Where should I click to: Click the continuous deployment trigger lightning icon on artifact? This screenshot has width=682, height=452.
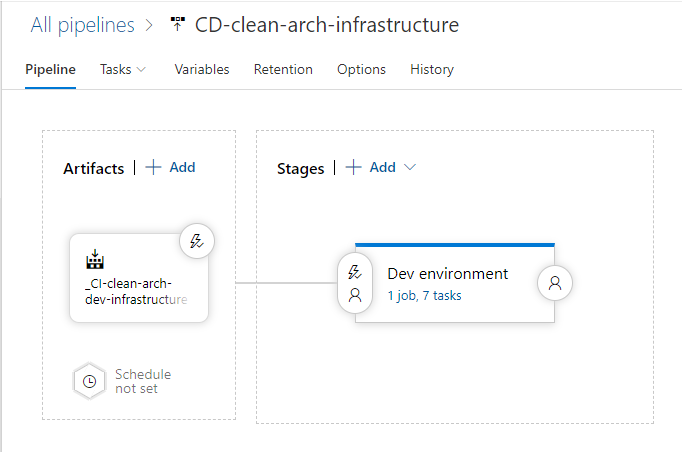197,241
